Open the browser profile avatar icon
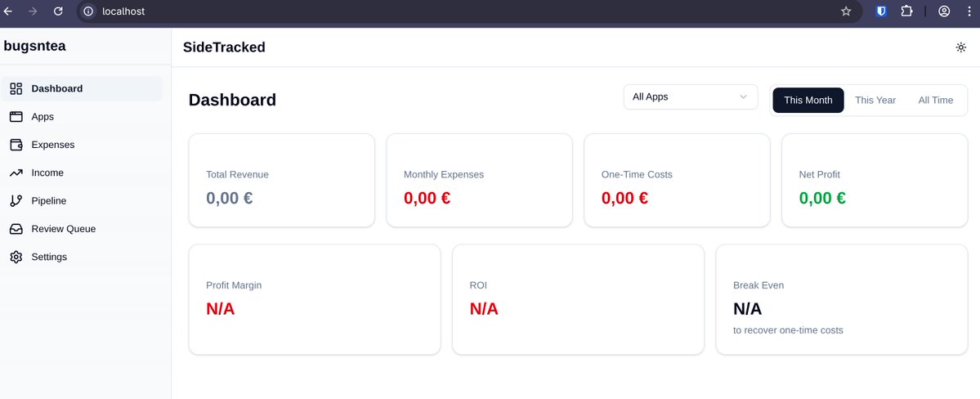Screen dimensions: 980x399 pyautogui.click(x=944, y=11)
